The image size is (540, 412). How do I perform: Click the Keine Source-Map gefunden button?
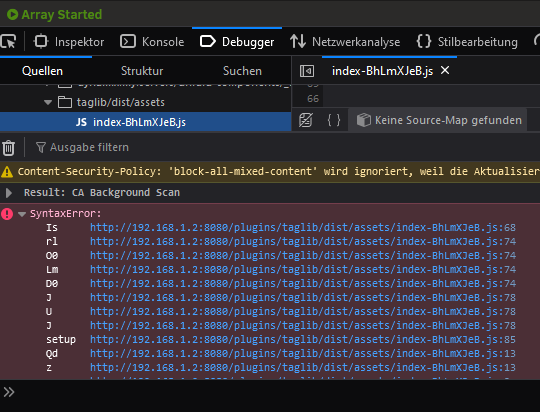point(438,120)
